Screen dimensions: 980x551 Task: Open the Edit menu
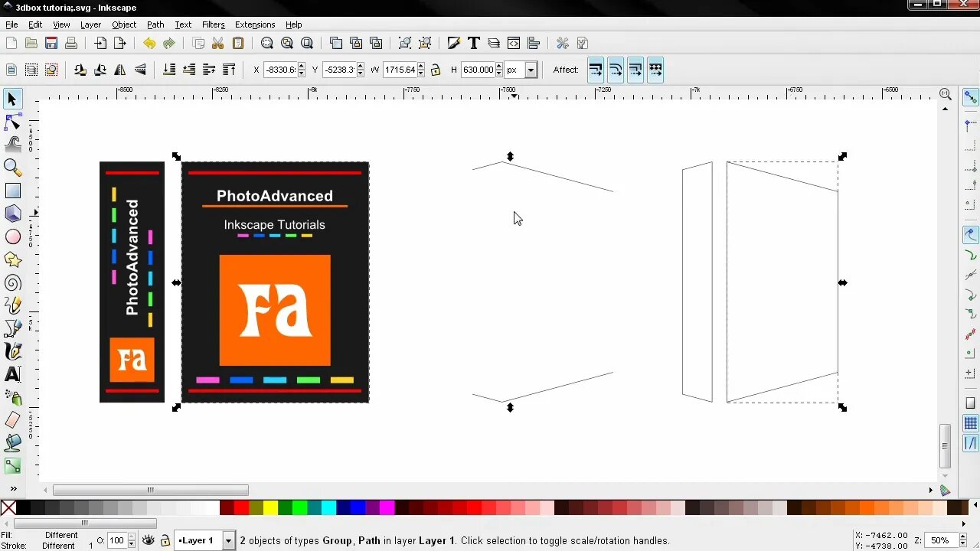[35, 24]
